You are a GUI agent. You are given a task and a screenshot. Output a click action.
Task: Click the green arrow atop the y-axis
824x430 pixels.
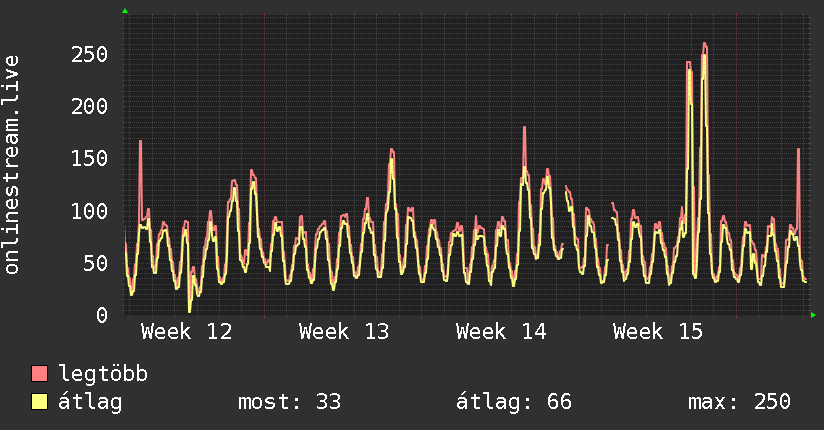(125, 11)
